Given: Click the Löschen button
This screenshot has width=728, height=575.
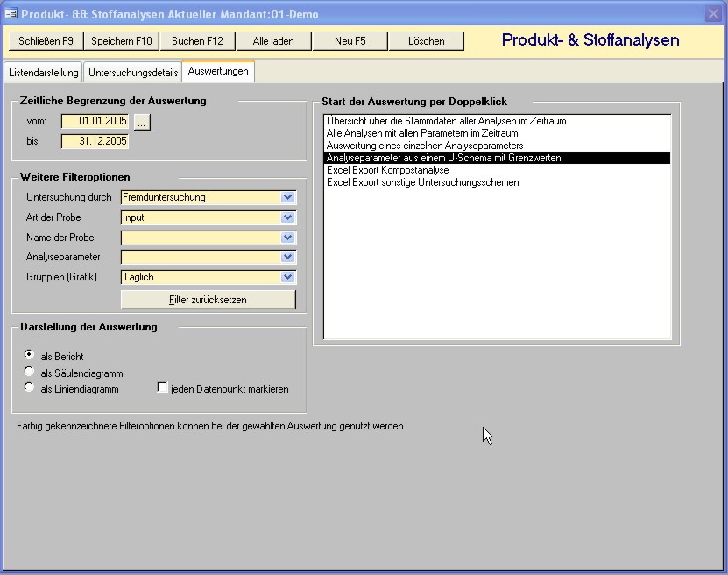Looking at the screenshot, I should [426, 41].
